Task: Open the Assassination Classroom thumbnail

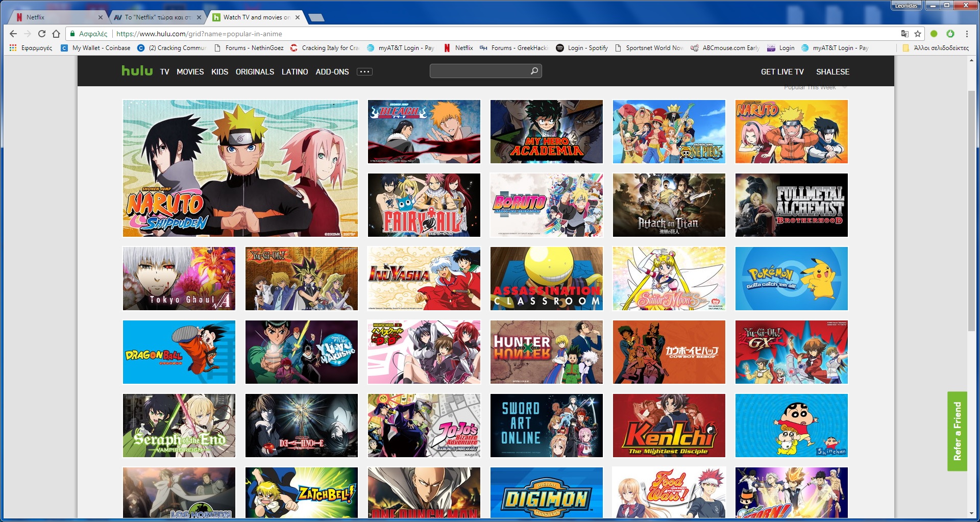Action: 547,279
